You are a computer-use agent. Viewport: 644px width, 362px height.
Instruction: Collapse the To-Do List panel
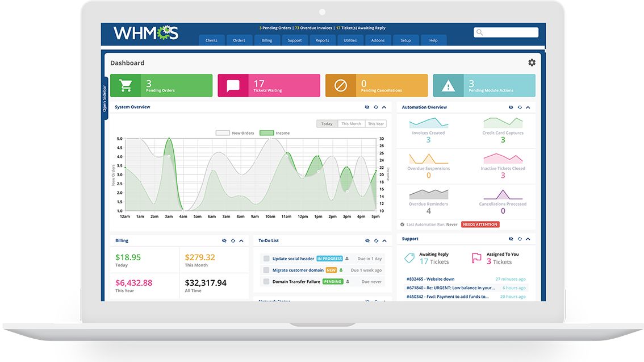click(385, 241)
